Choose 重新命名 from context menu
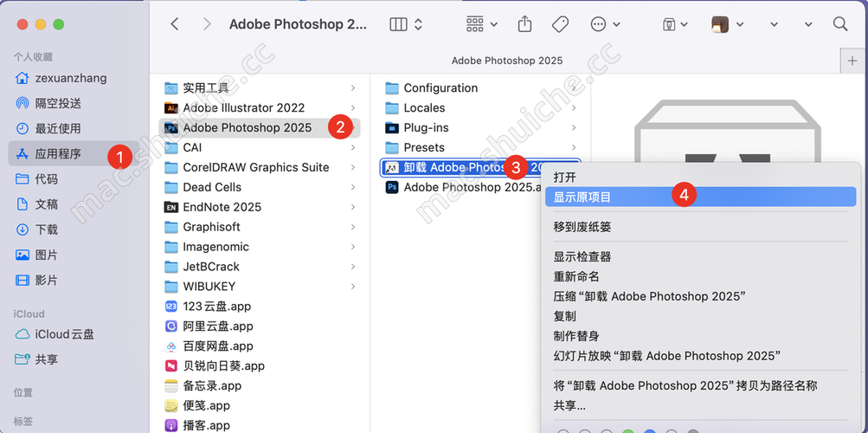This screenshot has height=433, width=868. click(x=700, y=276)
